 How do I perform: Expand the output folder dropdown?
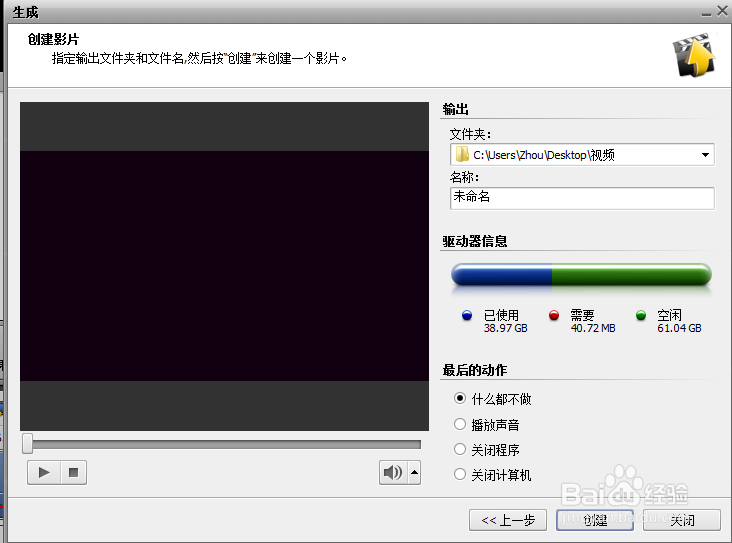click(705, 155)
